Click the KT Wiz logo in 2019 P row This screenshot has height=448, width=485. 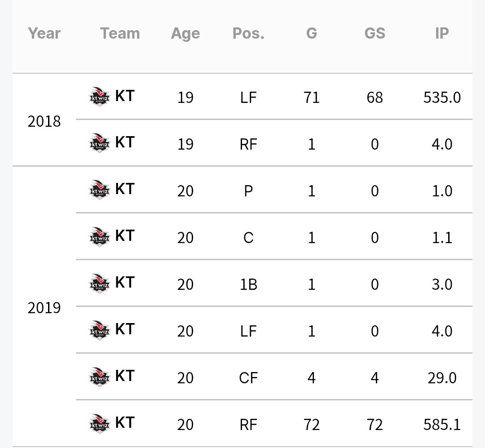click(99, 190)
